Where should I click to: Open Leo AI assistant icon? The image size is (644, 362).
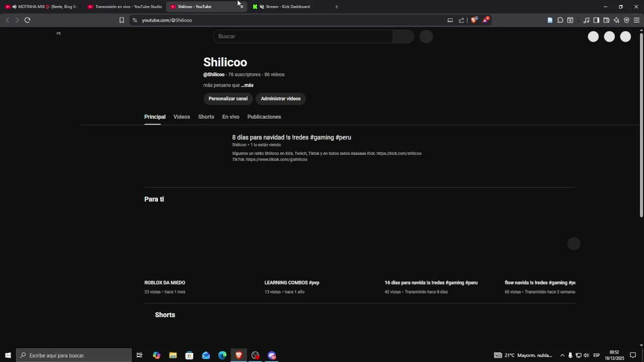[616, 20]
